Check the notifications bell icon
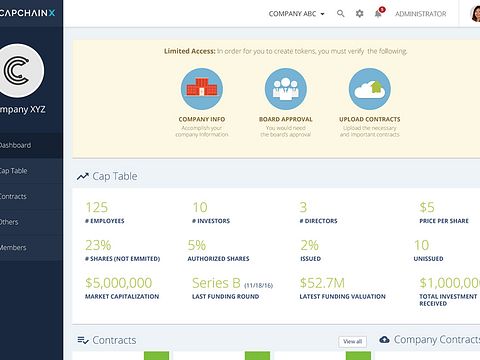Viewport: 480px width, 360px height. pos(378,14)
